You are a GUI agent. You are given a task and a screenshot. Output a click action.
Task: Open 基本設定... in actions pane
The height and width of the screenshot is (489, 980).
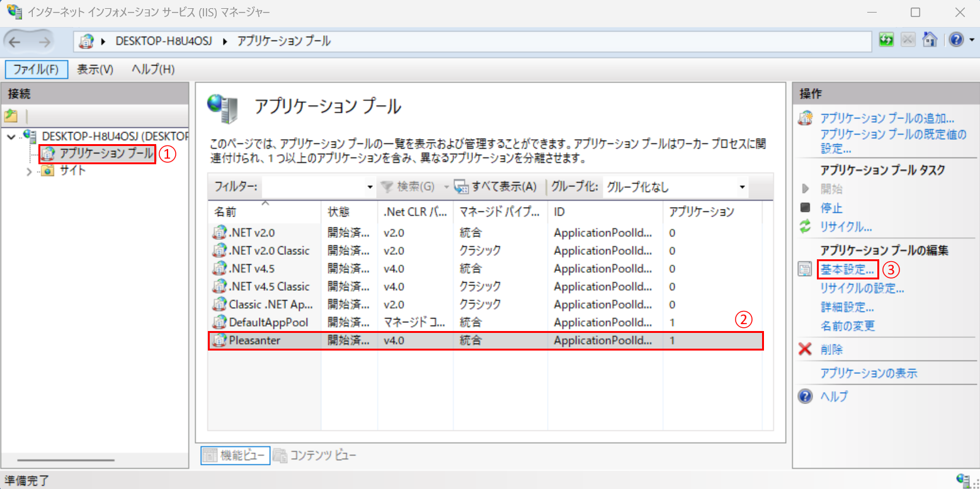pos(848,269)
